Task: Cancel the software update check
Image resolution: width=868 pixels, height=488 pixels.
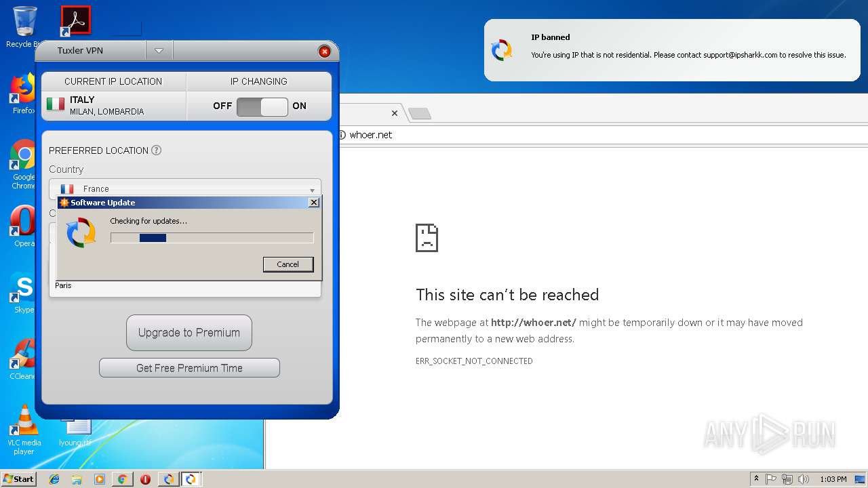Action: pos(288,264)
